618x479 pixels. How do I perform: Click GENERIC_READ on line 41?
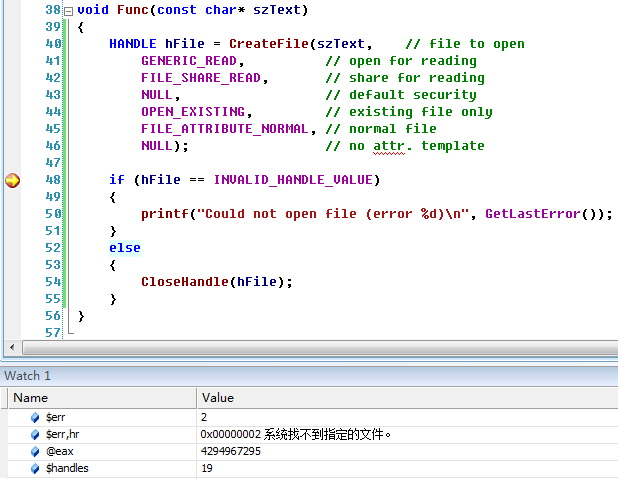click(x=189, y=61)
